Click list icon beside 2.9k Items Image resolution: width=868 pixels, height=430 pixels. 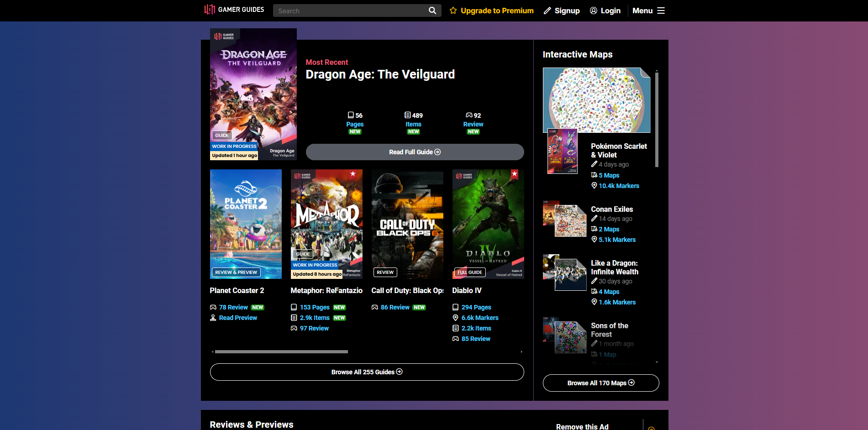click(x=294, y=318)
